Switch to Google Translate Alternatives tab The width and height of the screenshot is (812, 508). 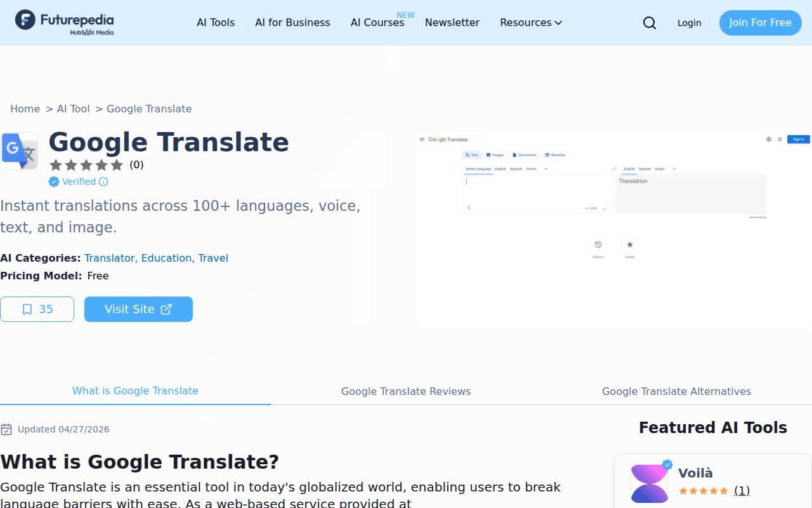(x=676, y=391)
